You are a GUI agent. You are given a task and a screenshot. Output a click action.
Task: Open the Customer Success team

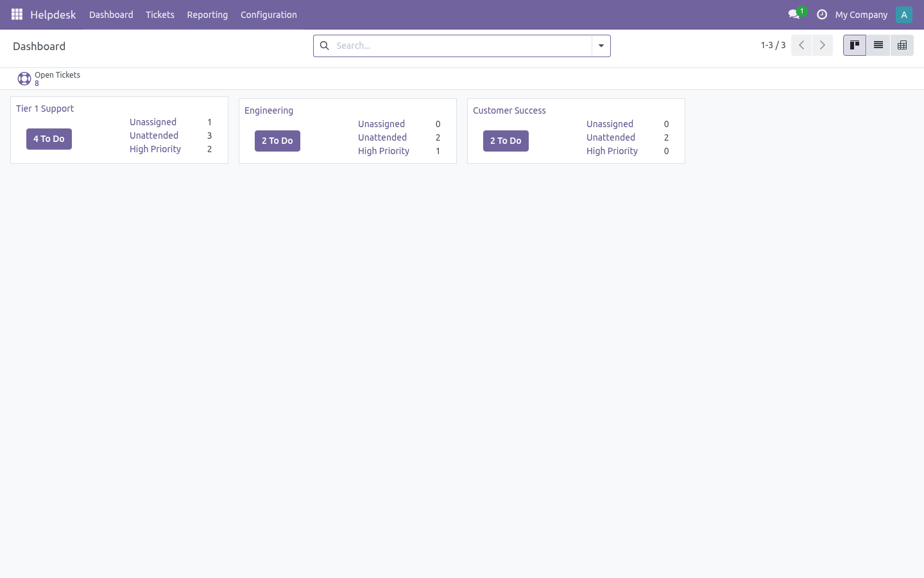[509, 110]
